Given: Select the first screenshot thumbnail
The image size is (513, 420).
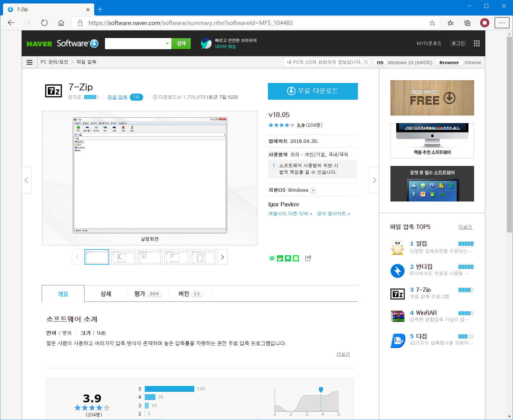Looking at the screenshot, I should (x=97, y=257).
